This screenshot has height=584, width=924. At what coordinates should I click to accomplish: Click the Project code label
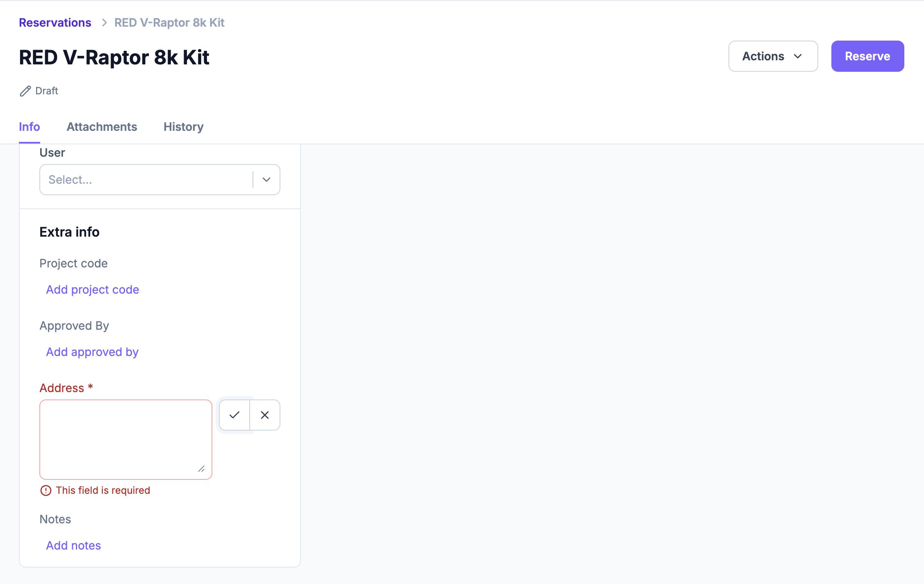(74, 263)
